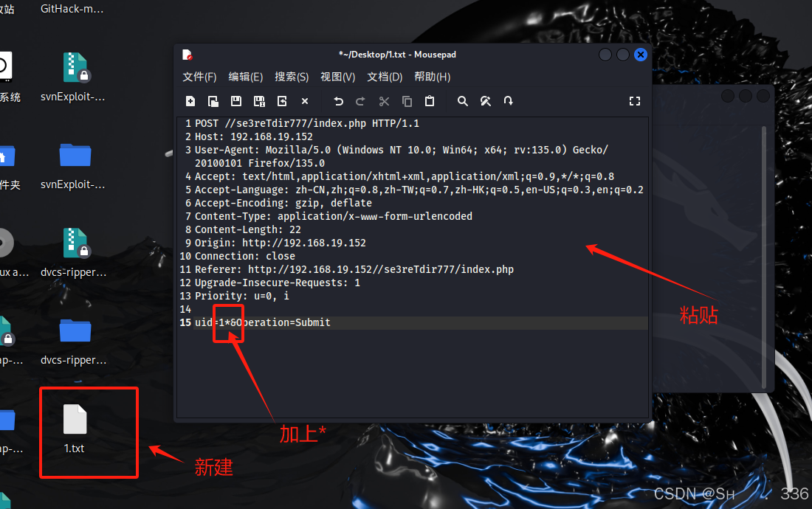Click the Mousepad application icon in title bar
This screenshot has height=509, width=812.
tap(187, 55)
